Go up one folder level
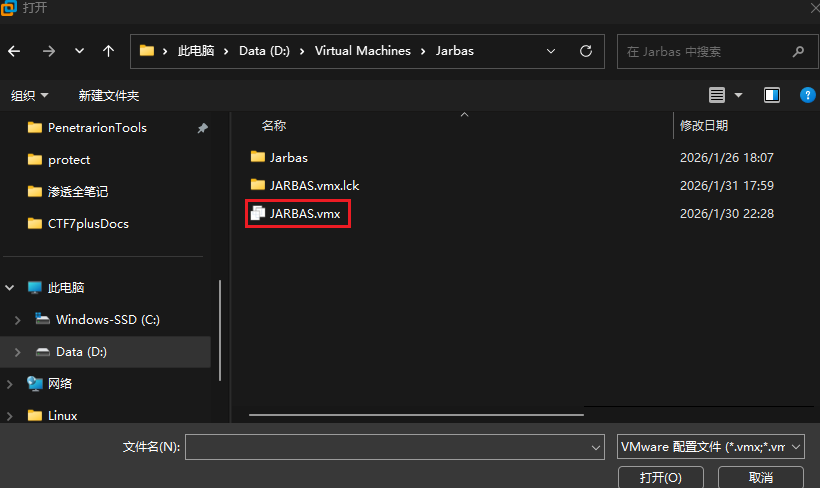The image size is (820, 488). point(108,51)
